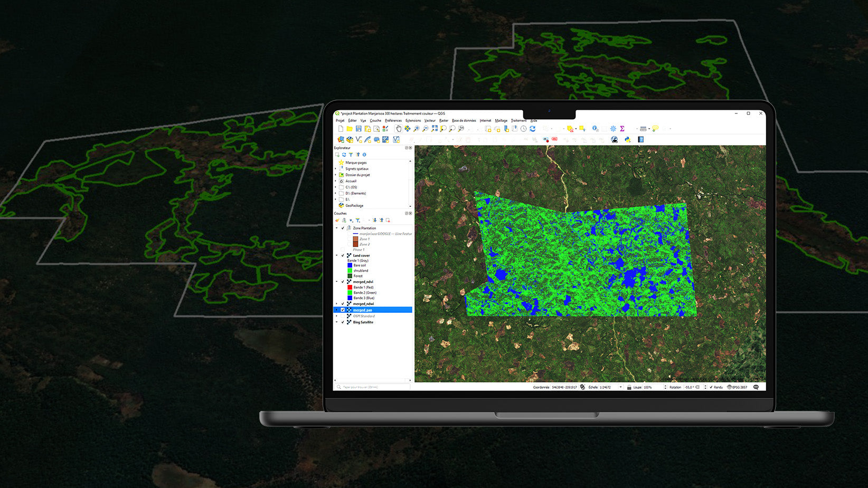Click the Zoom Full extent icon

tap(435, 129)
